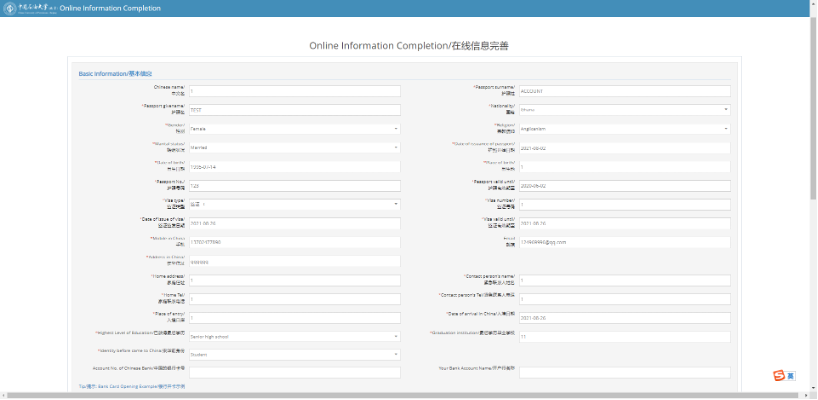Click the Mobile in China field
The width and height of the screenshot is (818, 400).
294,242
